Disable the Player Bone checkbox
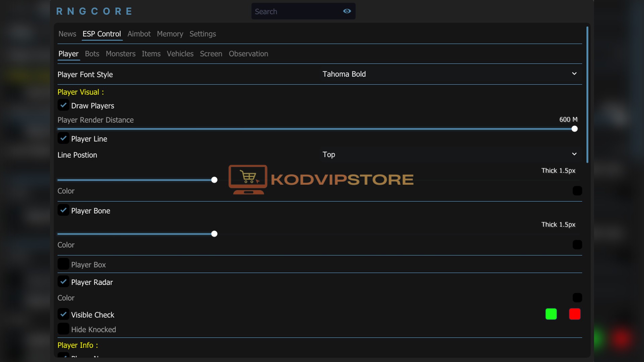This screenshot has height=362, width=644. [x=63, y=210]
